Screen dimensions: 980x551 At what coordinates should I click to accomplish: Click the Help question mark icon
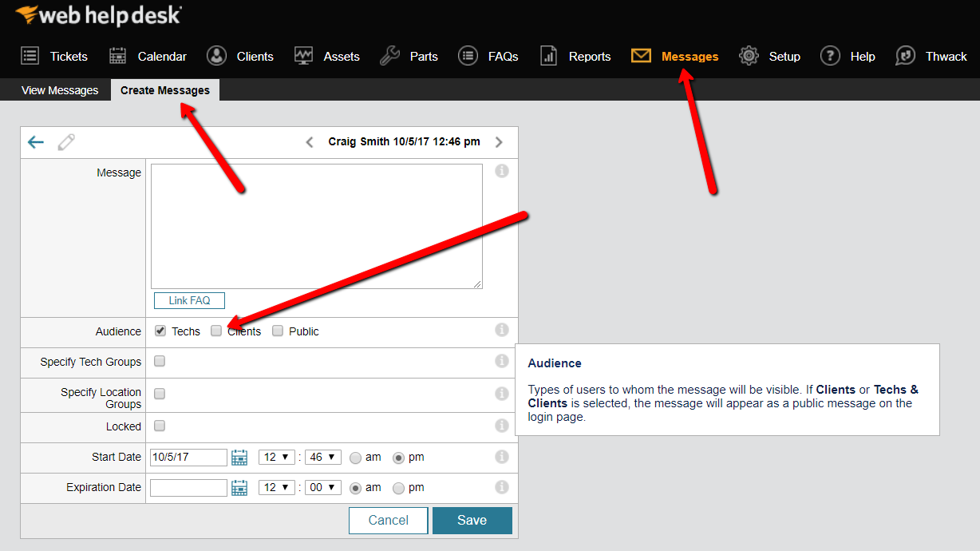click(x=831, y=56)
